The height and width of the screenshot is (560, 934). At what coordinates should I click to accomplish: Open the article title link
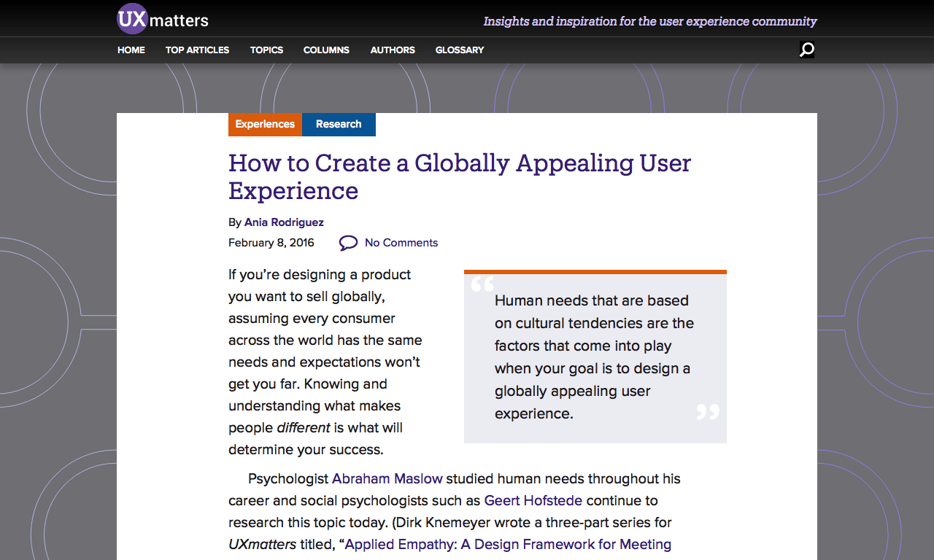pyautogui.click(x=460, y=176)
